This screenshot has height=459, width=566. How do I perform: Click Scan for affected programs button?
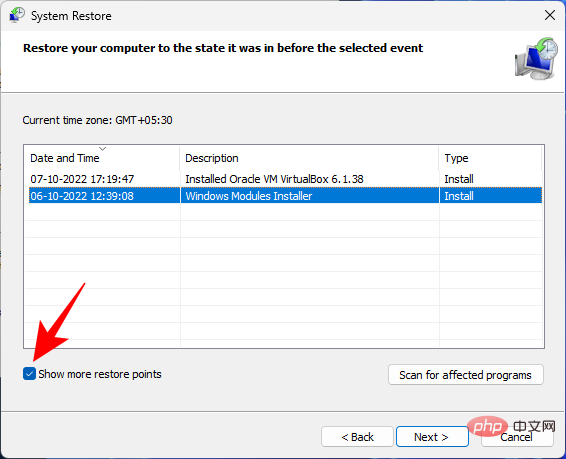[x=466, y=375]
